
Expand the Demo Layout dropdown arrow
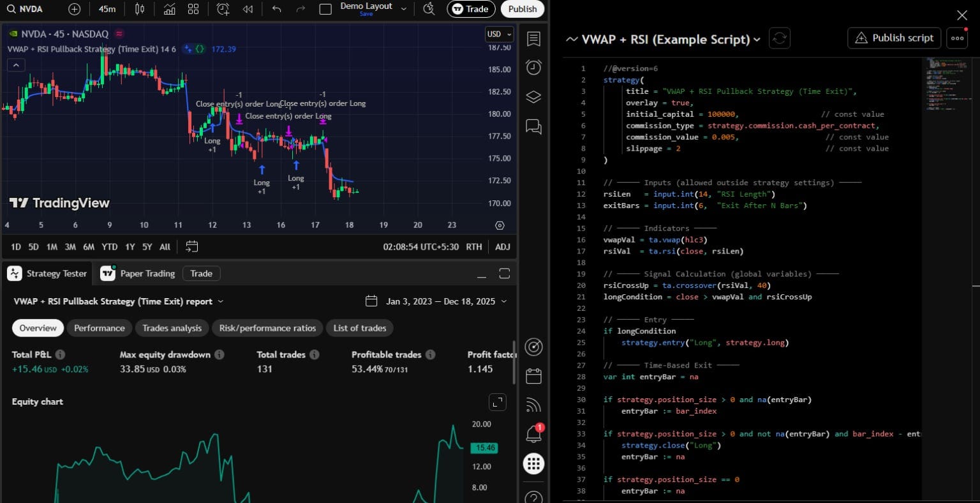coord(403,9)
